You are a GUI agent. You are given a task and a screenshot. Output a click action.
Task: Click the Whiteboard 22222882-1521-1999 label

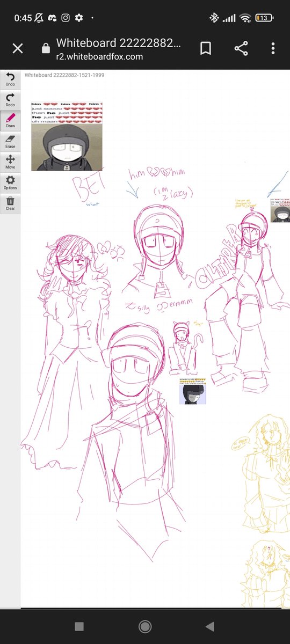64,75
